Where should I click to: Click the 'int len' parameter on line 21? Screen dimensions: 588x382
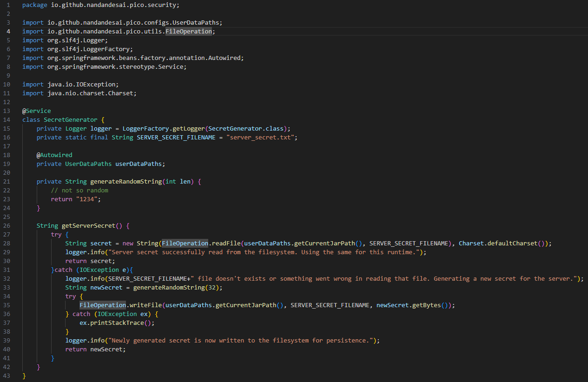pyautogui.click(x=178, y=182)
